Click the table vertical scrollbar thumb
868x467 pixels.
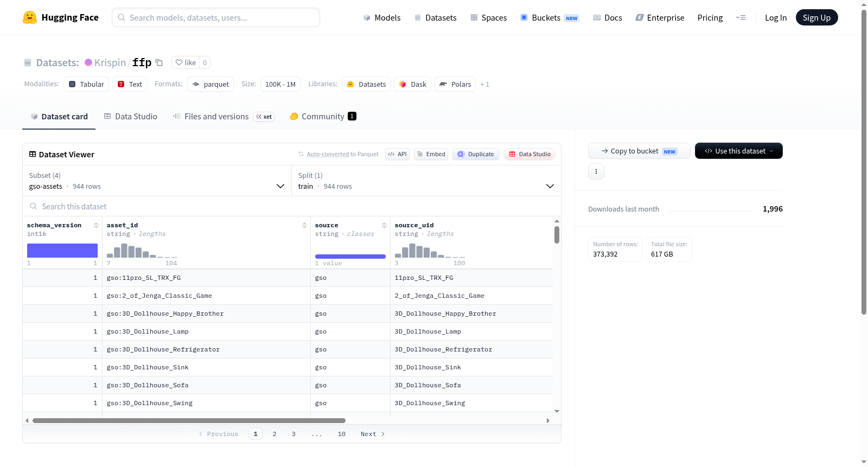point(557,235)
